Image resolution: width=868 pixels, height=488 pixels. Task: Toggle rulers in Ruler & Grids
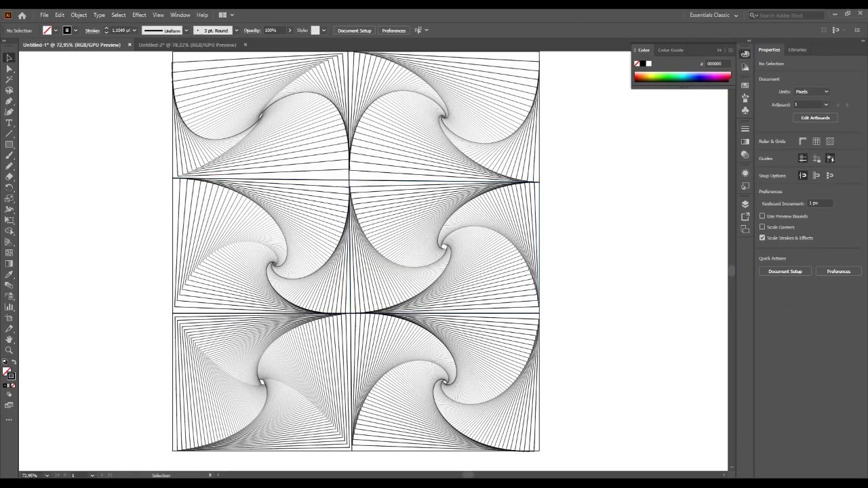(x=803, y=141)
